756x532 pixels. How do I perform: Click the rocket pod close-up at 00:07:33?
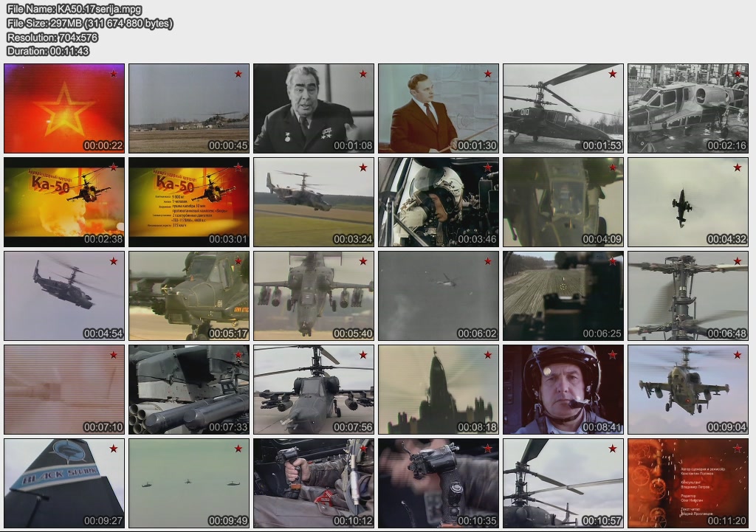[189, 389]
